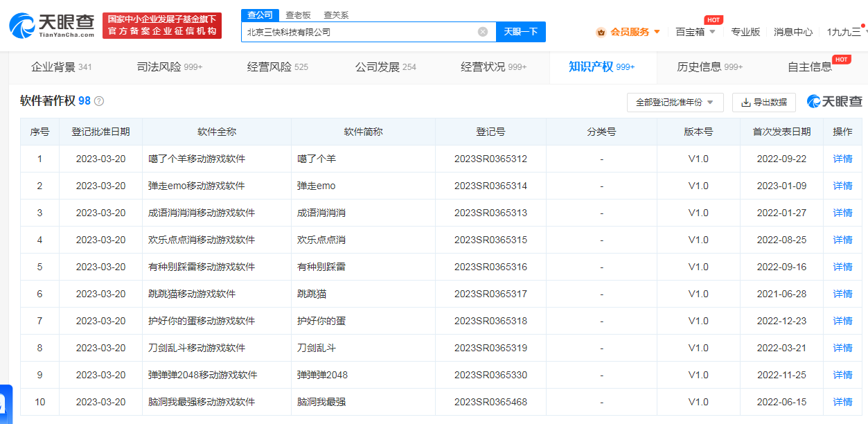The height and width of the screenshot is (424, 868).
Task: Click the 登记批准日期 column header
Action: click(100, 132)
